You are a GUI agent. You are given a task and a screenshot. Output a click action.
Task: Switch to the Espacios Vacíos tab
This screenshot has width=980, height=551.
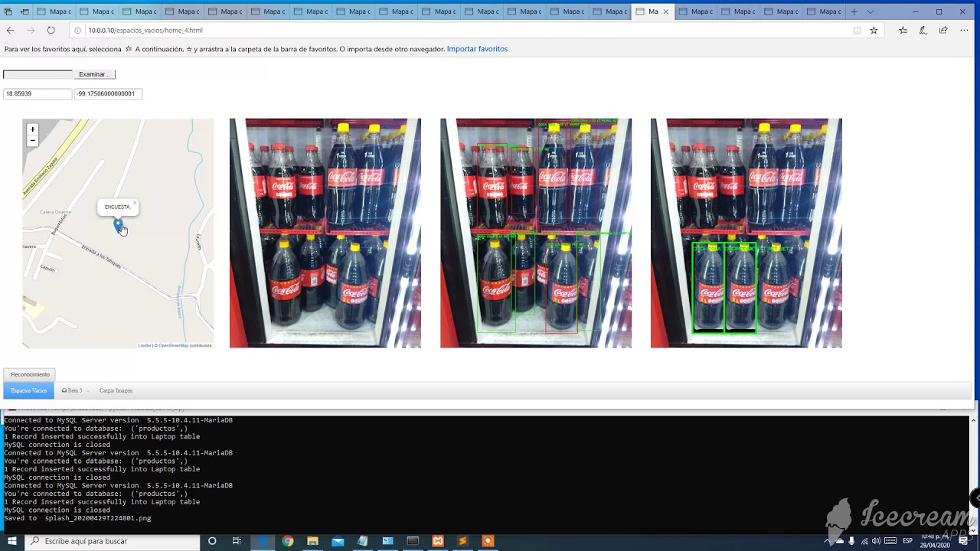point(28,390)
